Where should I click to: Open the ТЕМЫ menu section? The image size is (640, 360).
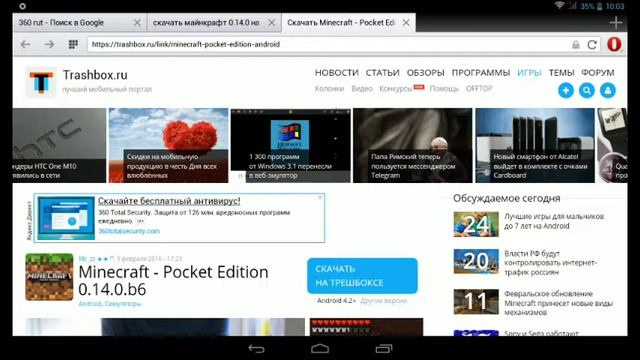(562, 73)
